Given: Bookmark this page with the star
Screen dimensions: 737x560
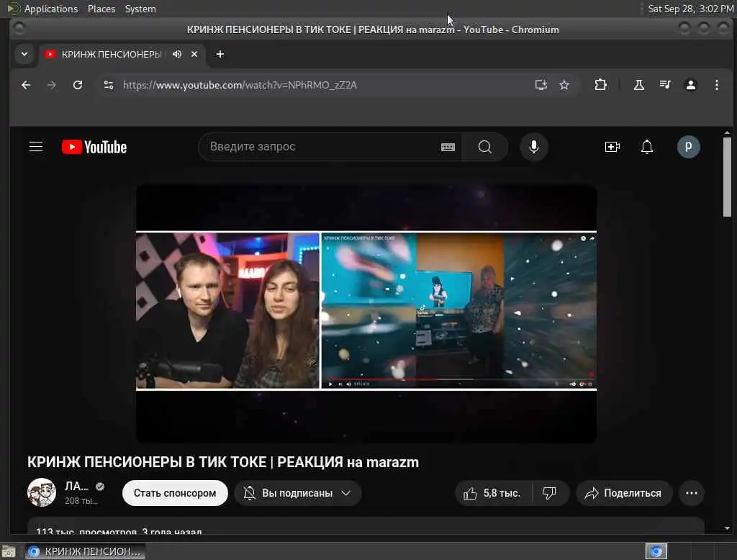Looking at the screenshot, I should (x=564, y=85).
